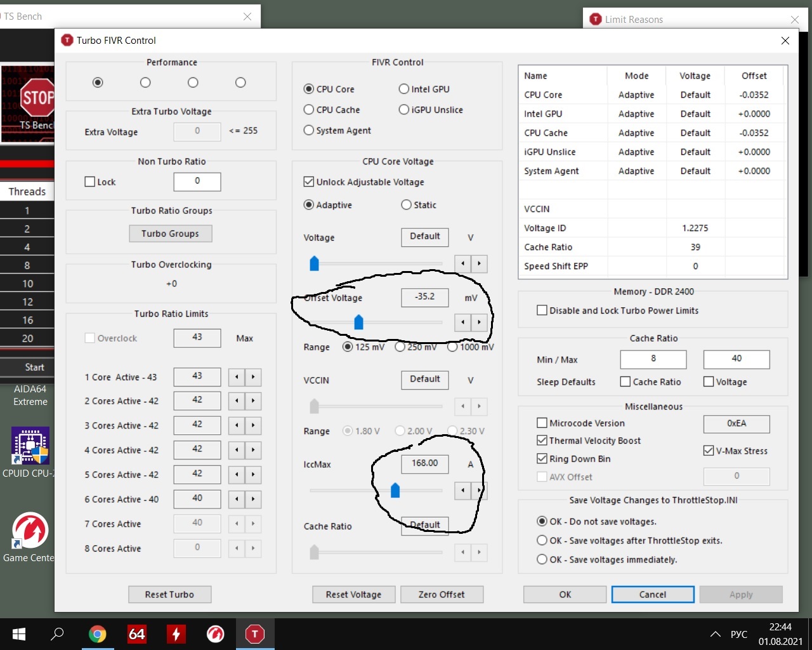Select CPU Cache in FIVR Control
Image resolution: width=812 pixels, height=650 pixels.
(332, 110)
